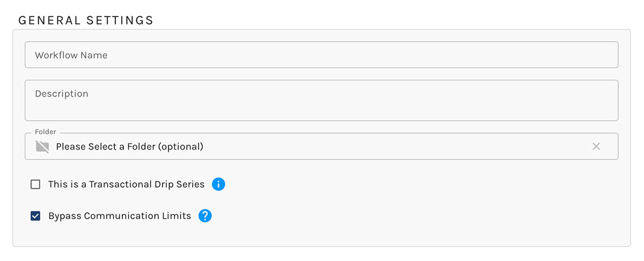Click the "Bypass Communication Limits" label text
The height and width of the screenshot is (261, 644).
coord(120,216)
